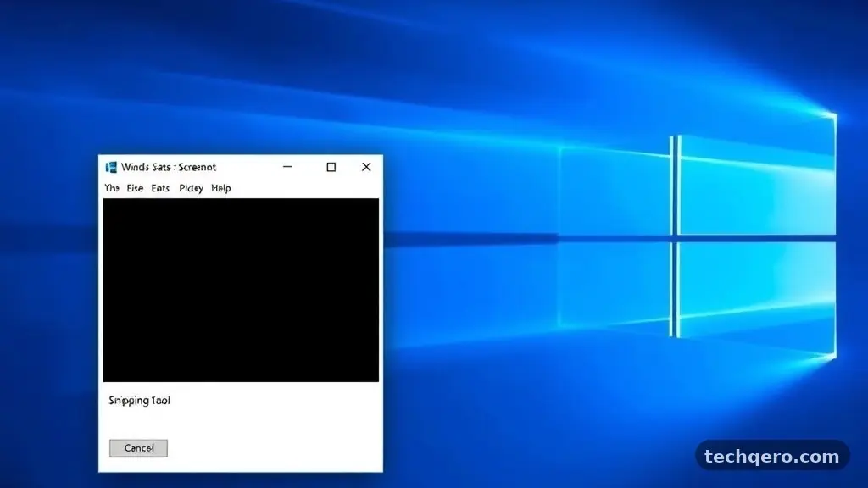
Task: Open the "Ents" menu
Action: point(160,188)
